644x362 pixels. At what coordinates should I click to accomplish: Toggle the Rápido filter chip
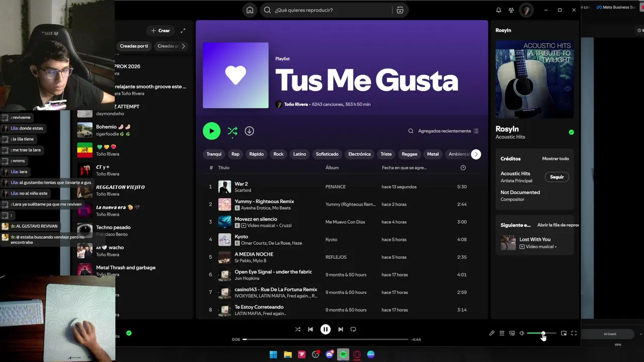[x=257, y=154]
